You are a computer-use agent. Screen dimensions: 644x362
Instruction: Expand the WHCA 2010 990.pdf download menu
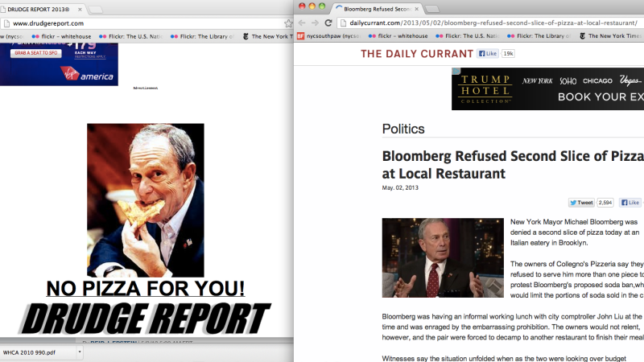(x=80, y=352)
